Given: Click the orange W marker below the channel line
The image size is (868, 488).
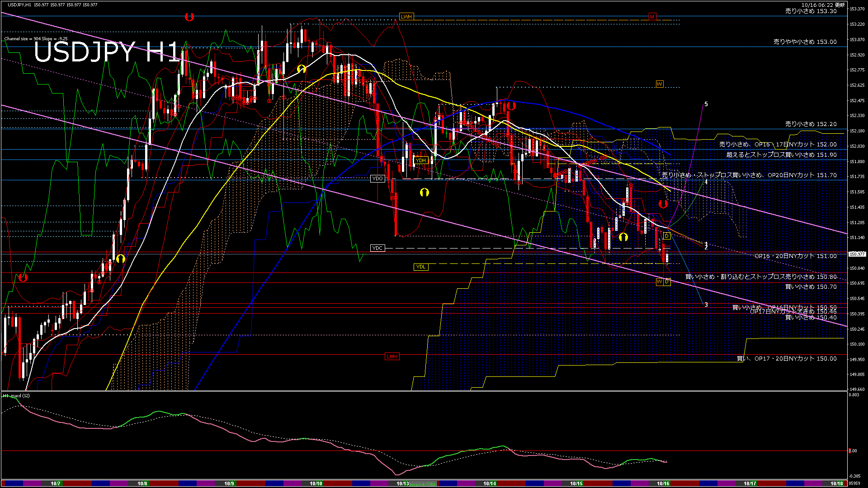Looking at the screenshot, I should (659, 282).
